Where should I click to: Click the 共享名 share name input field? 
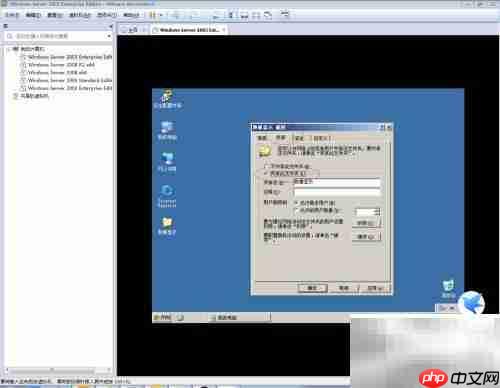click(x=337, y=182)
